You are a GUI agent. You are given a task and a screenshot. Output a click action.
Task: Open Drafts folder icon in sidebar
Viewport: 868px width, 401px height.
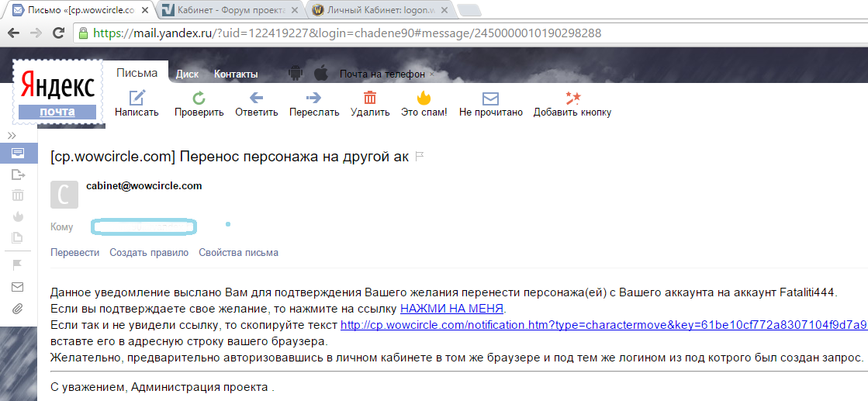tap(18, 238)
